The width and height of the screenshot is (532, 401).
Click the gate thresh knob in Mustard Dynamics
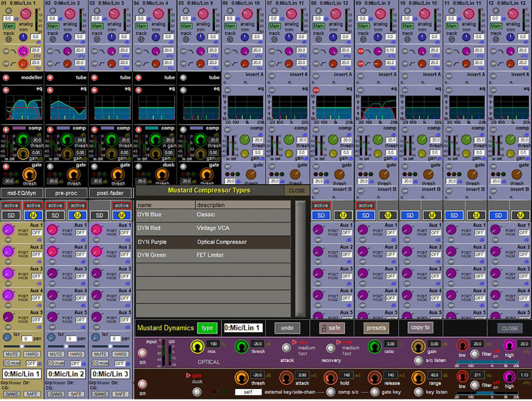(241, 378)
